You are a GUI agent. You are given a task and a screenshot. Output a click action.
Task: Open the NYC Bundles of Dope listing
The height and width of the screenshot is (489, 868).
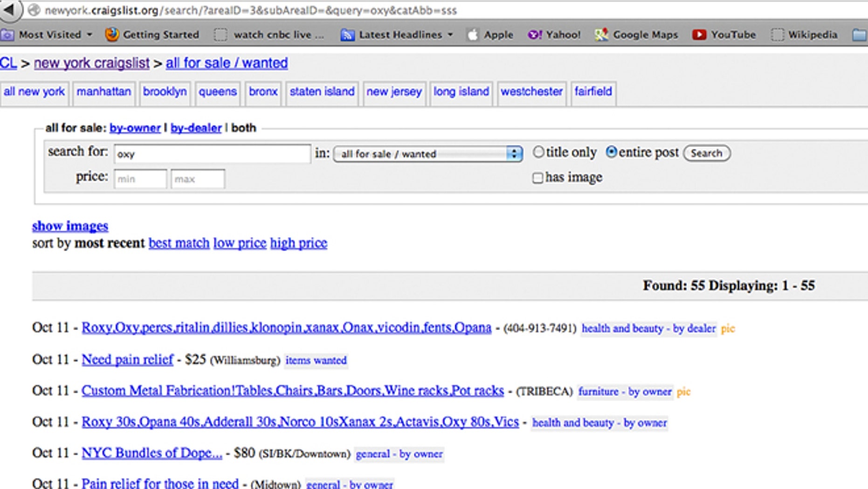point(152,453)
